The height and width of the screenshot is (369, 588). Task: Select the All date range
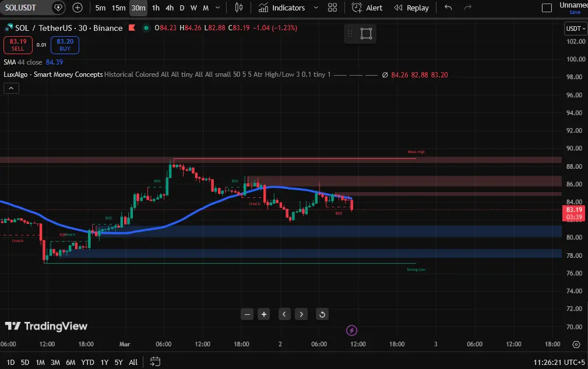tap(133, 362)
